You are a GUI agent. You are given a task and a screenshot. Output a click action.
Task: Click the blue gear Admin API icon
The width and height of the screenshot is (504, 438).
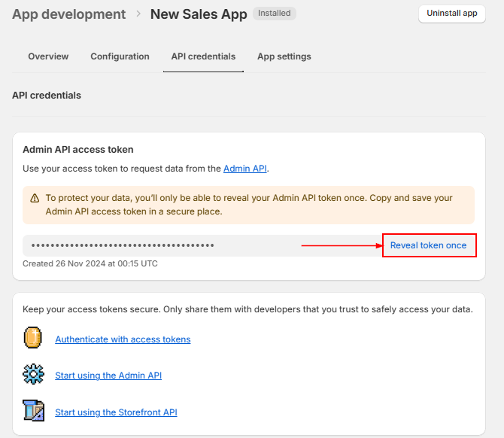(x=34, y=375)
